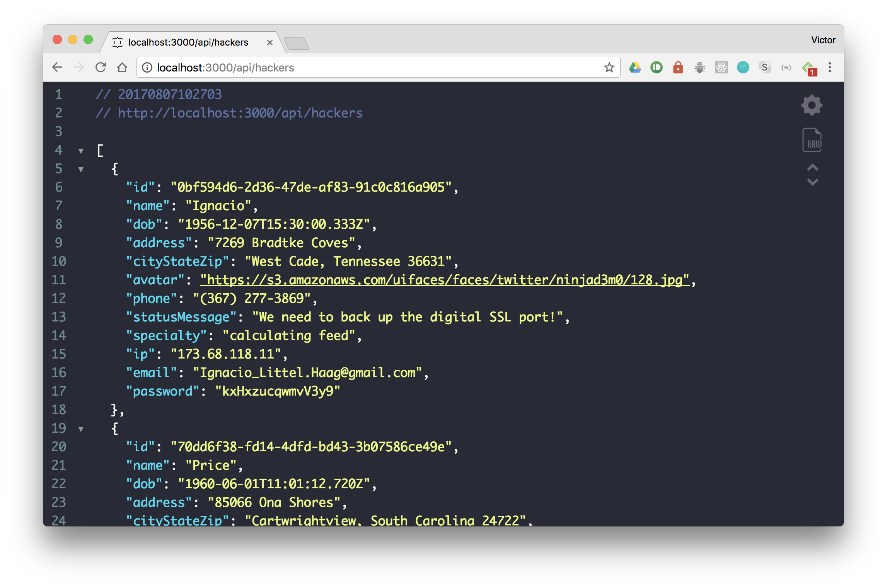Collapse second object on line 19
This screenshot has height=588, width=887.
click(81, 429)
